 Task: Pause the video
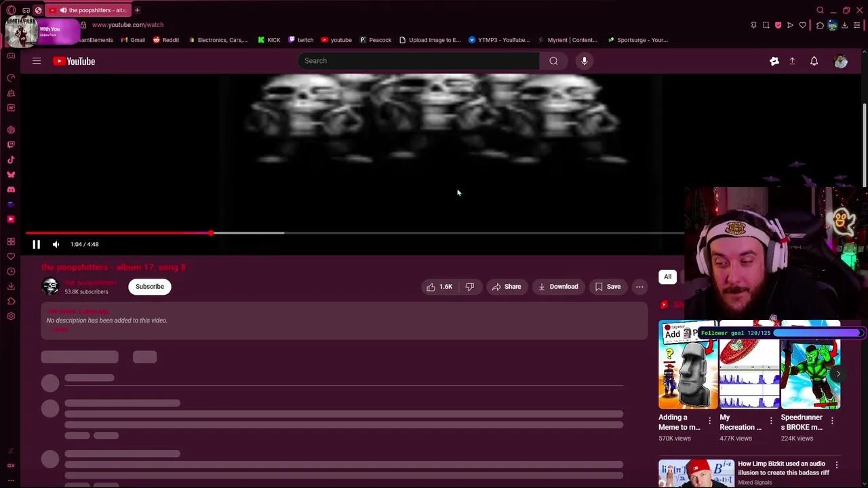pos(37,244)
